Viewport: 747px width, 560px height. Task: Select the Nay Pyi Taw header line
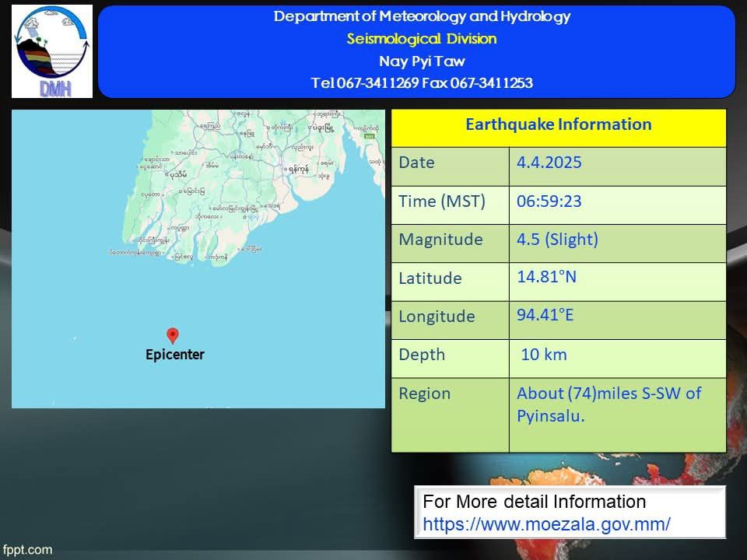coord(422,61)
